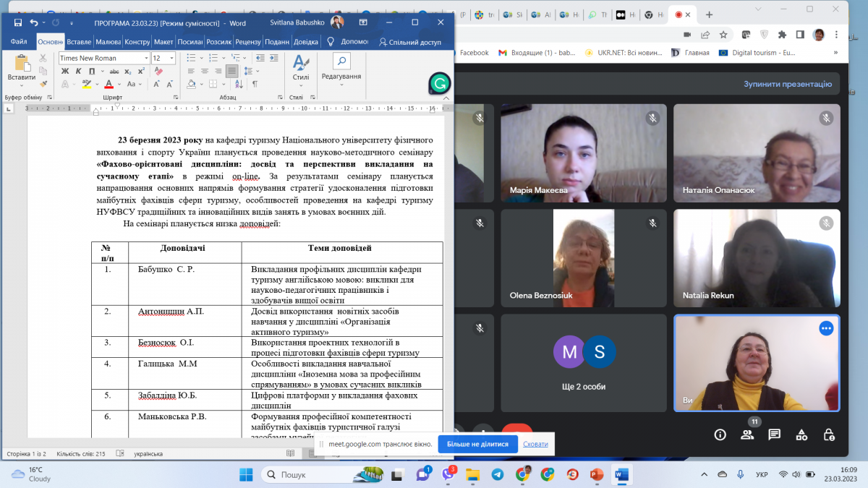Click the Format Painter brush icon

coord(43,84)
